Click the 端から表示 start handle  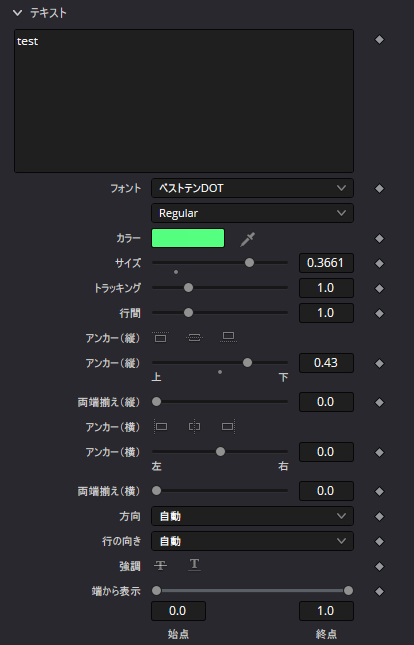(156, 591)
